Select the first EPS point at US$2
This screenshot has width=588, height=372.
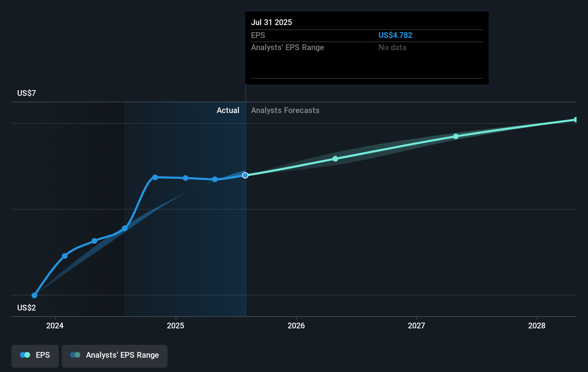pyautogui.click(x=34, y=295)
